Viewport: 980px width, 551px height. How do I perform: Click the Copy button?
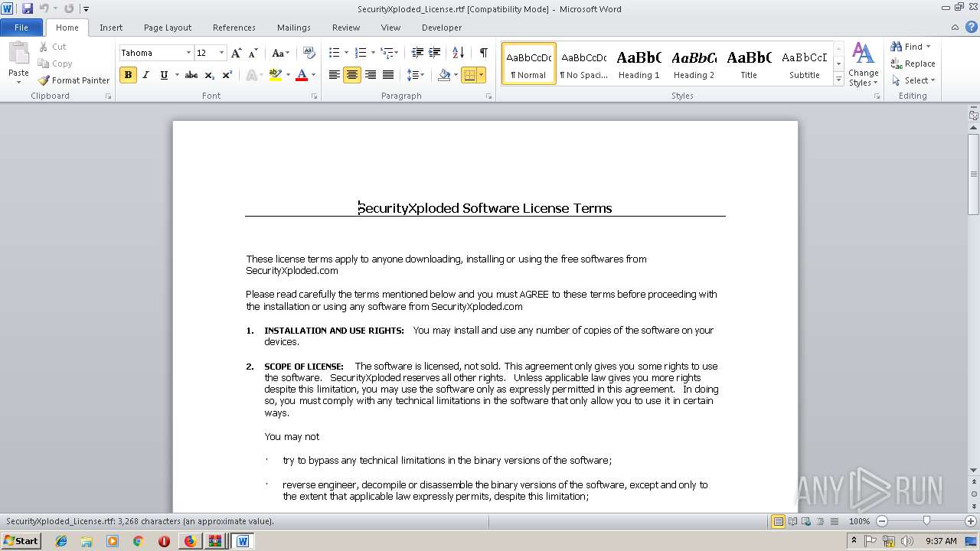[55, 64]
